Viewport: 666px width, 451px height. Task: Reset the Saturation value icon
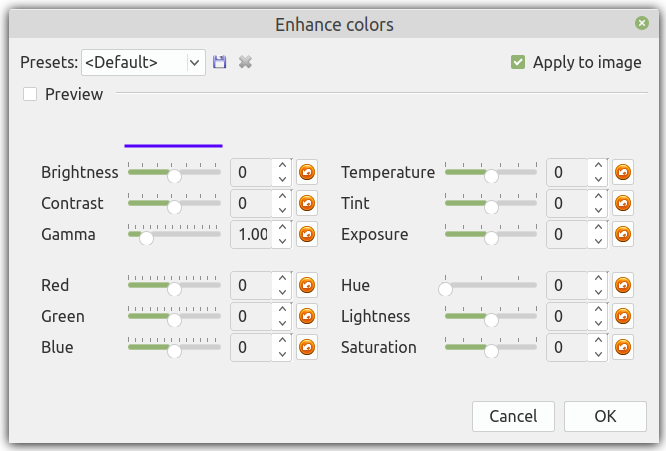623,347
